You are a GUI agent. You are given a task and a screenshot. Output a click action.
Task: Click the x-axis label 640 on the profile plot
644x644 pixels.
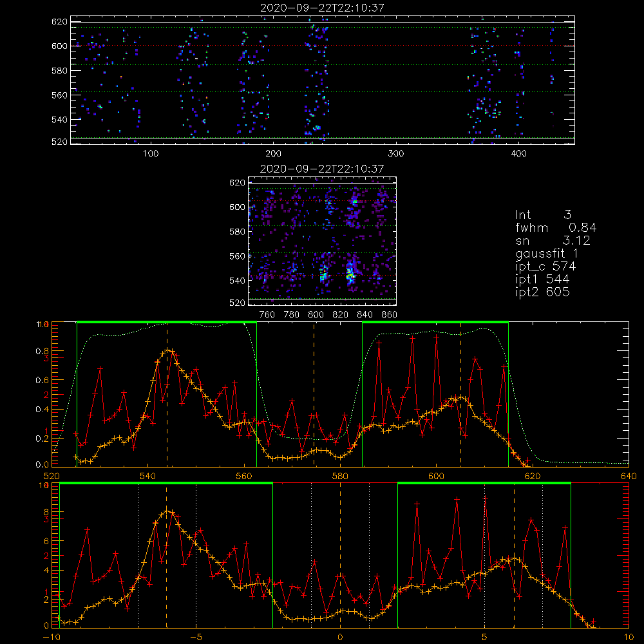629,477
